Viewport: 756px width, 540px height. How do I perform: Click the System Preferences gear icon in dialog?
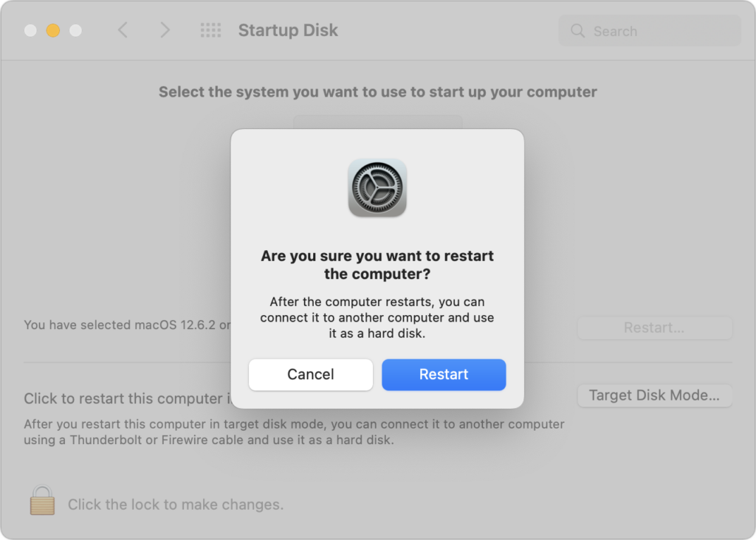point(377,187)
